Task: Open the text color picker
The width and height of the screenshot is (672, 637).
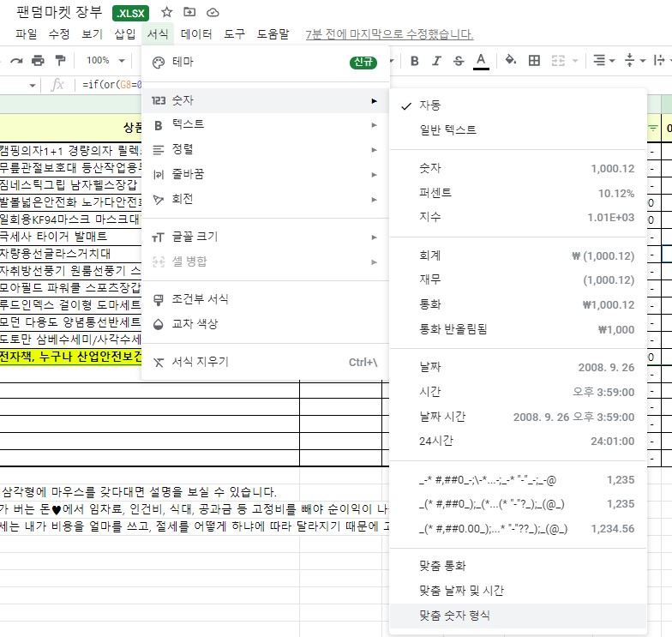Action: coord(482,61)
